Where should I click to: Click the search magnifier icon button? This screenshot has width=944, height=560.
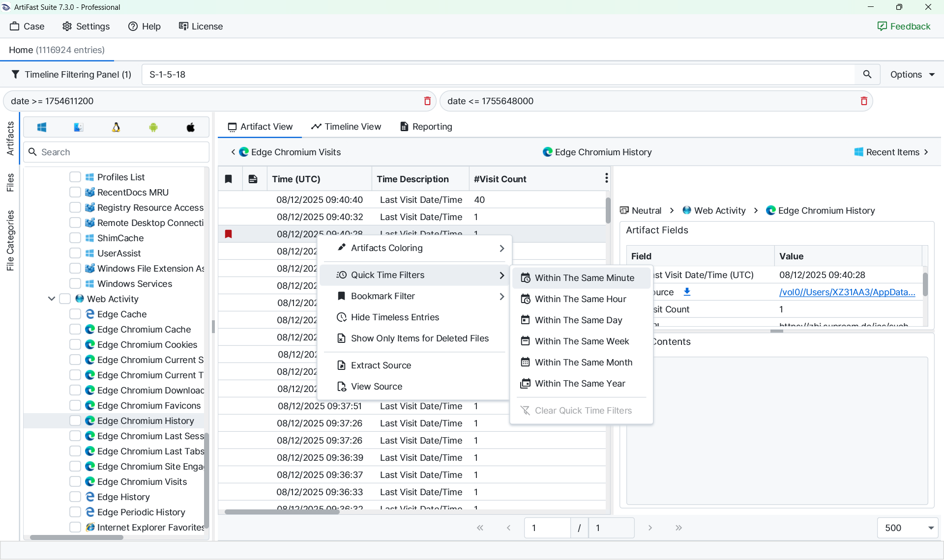867,75
